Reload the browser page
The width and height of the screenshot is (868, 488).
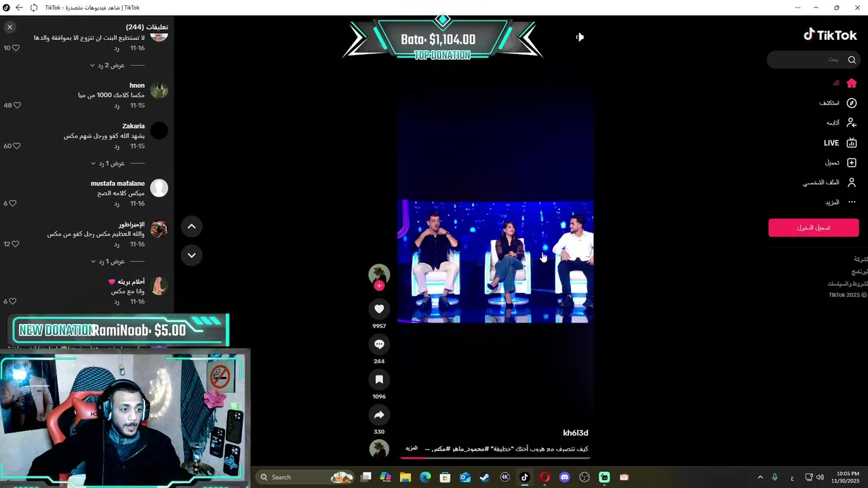tap(33, 7)
